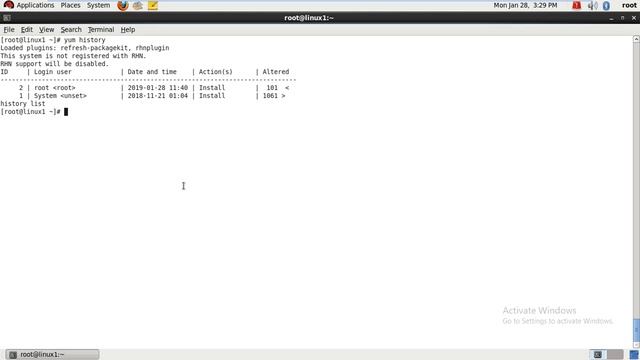Screen dimensions: 640x360
Task: Click the date and time clock
Action: point(525,5)
